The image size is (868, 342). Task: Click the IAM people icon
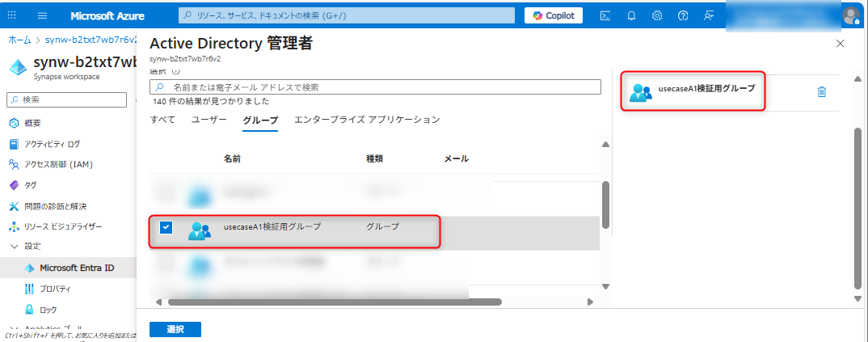[15, 164]
